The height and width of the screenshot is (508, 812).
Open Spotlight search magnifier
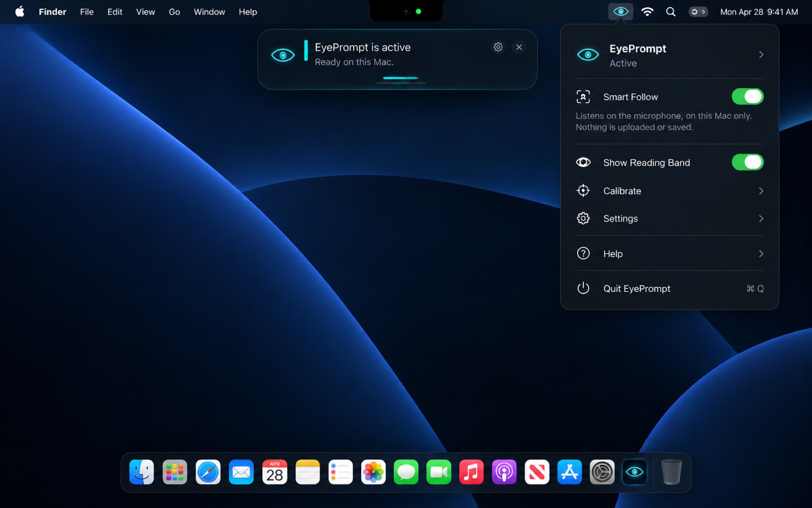coord(671,12)
